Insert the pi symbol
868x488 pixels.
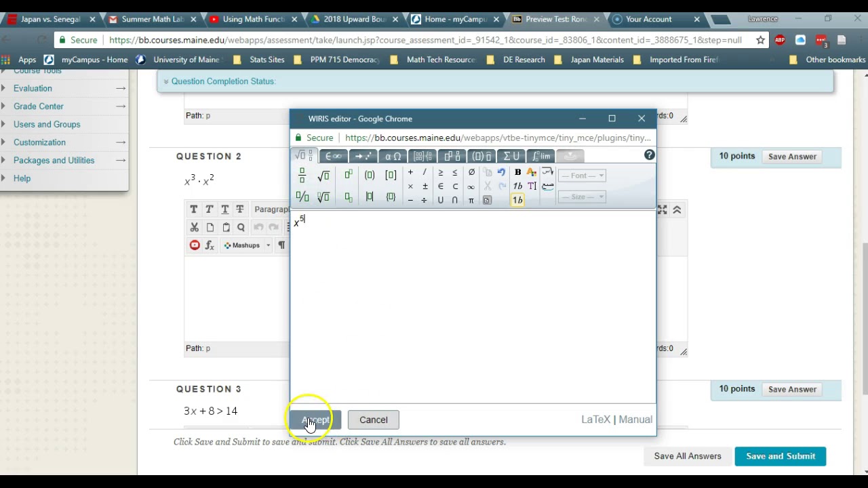(471, 201)
